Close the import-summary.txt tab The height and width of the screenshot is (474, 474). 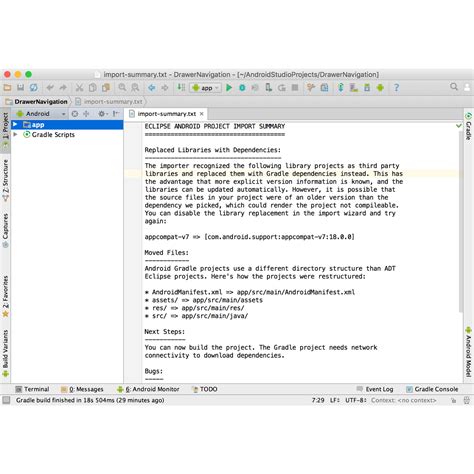click(x=202, y=114)
